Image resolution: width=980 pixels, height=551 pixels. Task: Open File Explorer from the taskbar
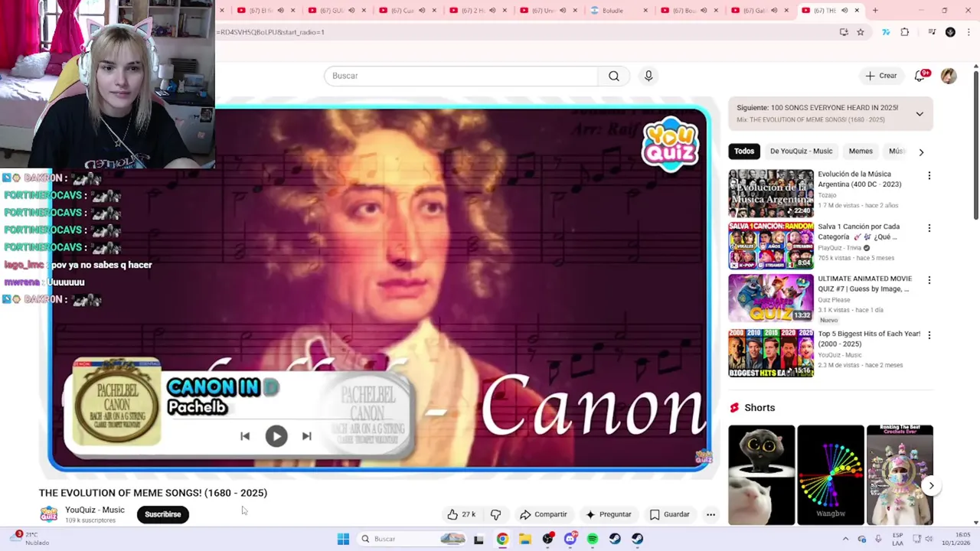pos(524,539)
